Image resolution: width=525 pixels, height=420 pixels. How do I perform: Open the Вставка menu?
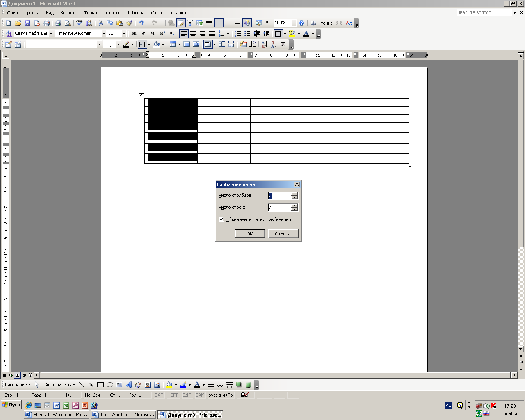pyautogui.click(x=68, y=13)
